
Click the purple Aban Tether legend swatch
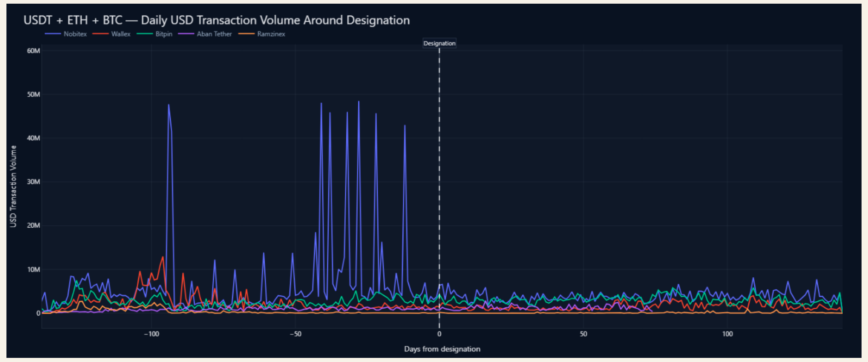(186, 34)
